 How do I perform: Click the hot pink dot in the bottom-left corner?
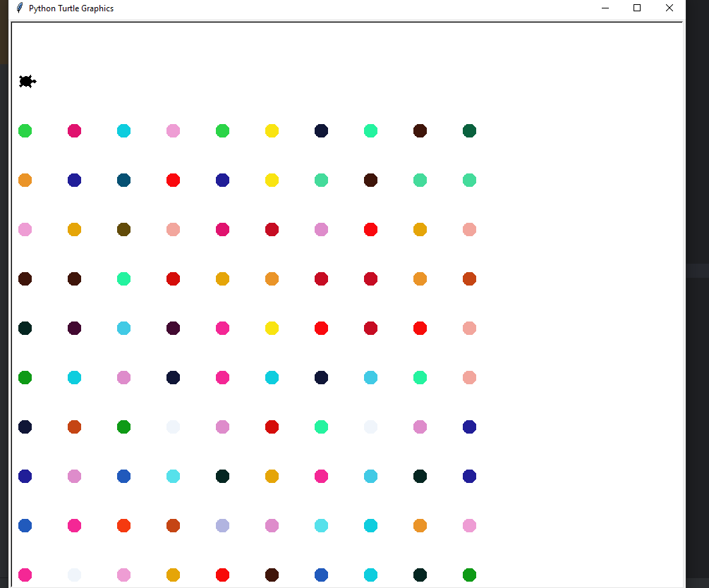coord(25,575)
